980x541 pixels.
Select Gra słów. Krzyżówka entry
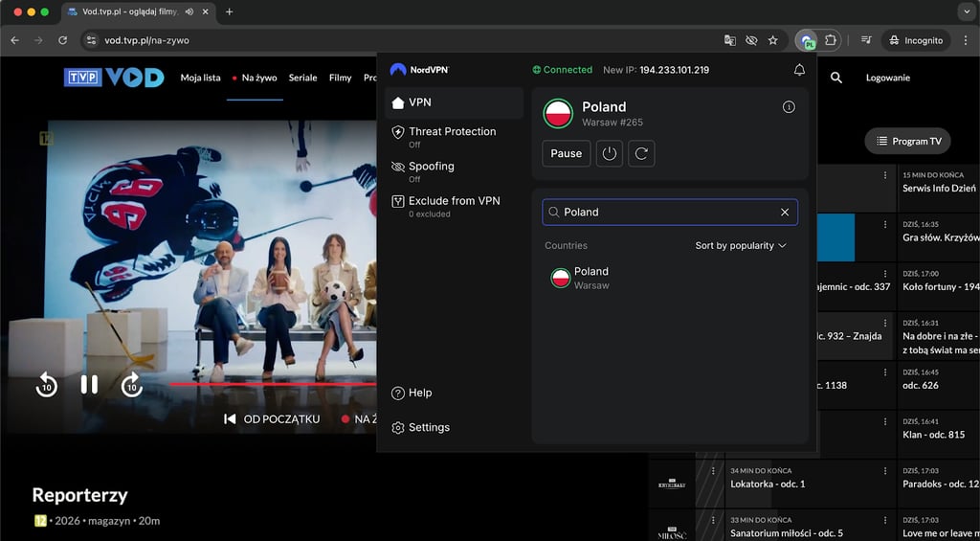click(941, 237)
